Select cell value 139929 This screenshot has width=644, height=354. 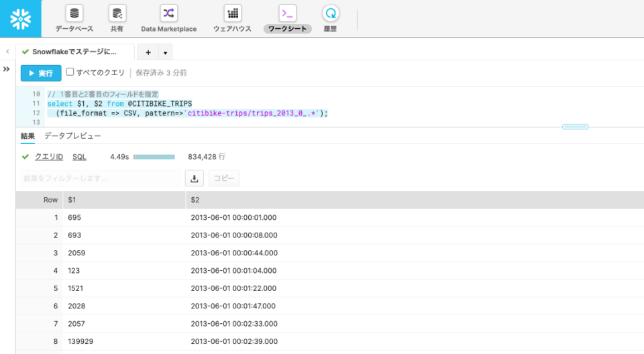coord(80,341)
